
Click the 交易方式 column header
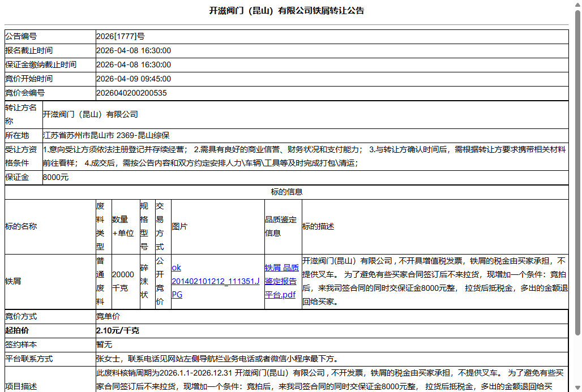tap(160, 226)
